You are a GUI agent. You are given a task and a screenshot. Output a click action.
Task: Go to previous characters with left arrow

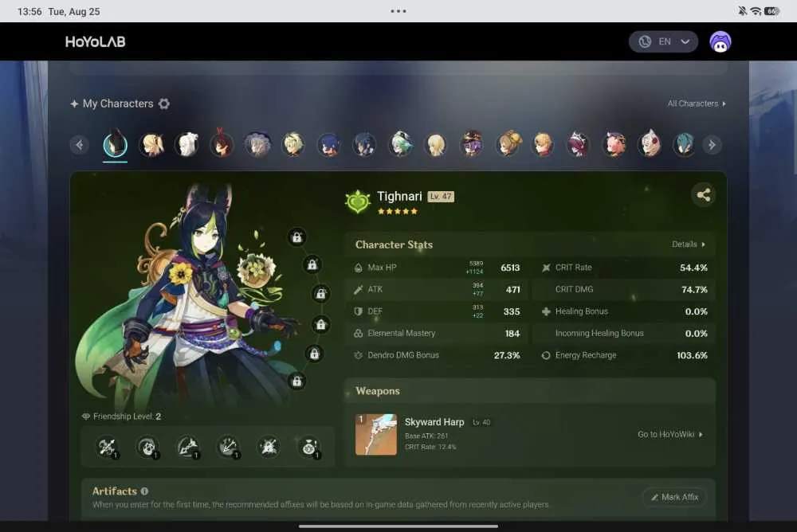tap(79, 145)
